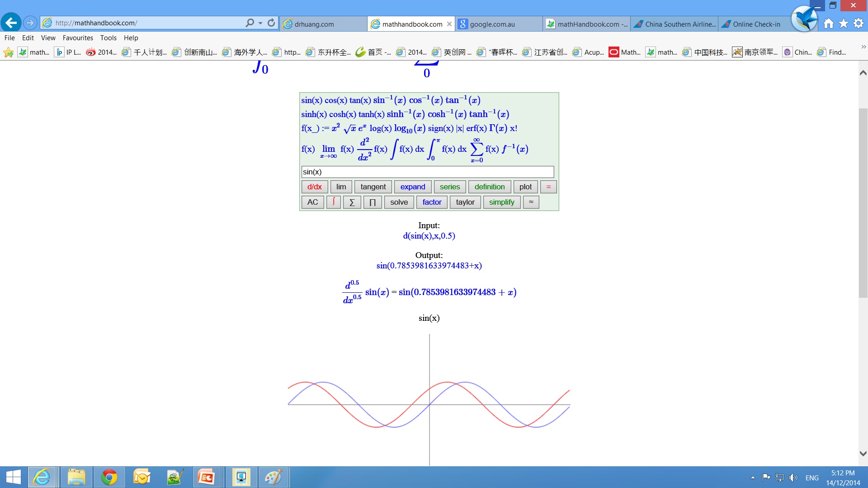Viewport: 868px width, 488px height.
Task: Open the browser Tools gear icon
Action: click(859, 23)
